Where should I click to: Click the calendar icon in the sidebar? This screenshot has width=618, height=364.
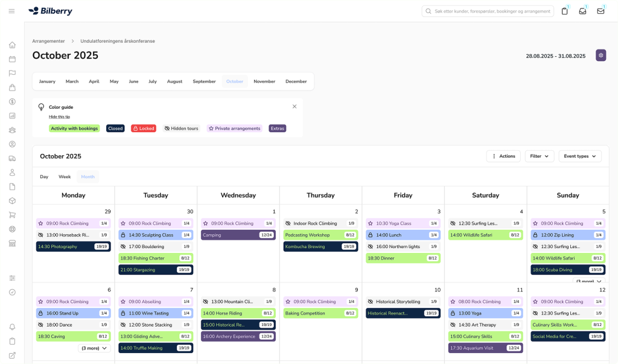tap(12, 59)
